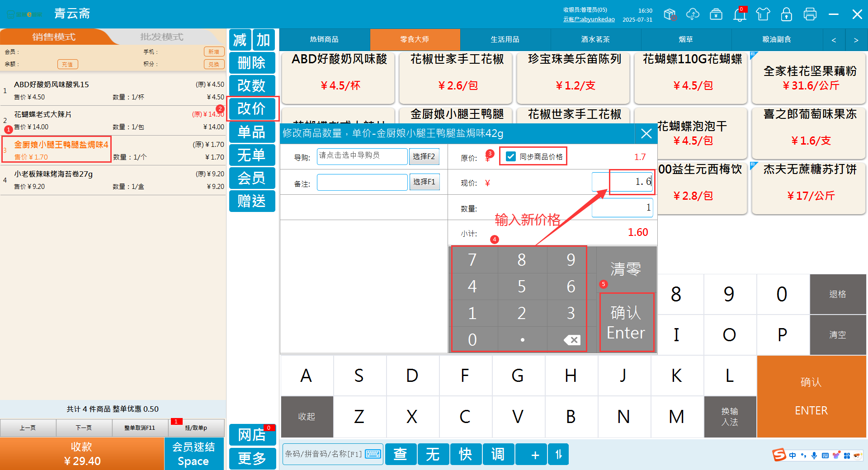
Task: Click the printer icon in title bar
Action: [810, 14]
